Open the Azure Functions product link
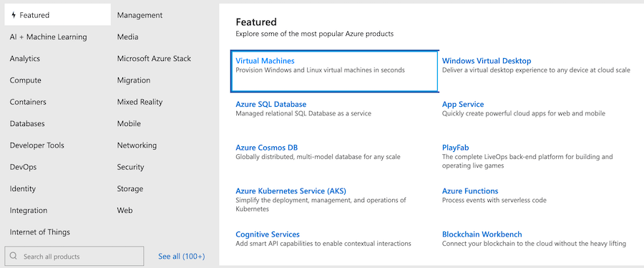644x268 pixels. (x=470, y=191)
